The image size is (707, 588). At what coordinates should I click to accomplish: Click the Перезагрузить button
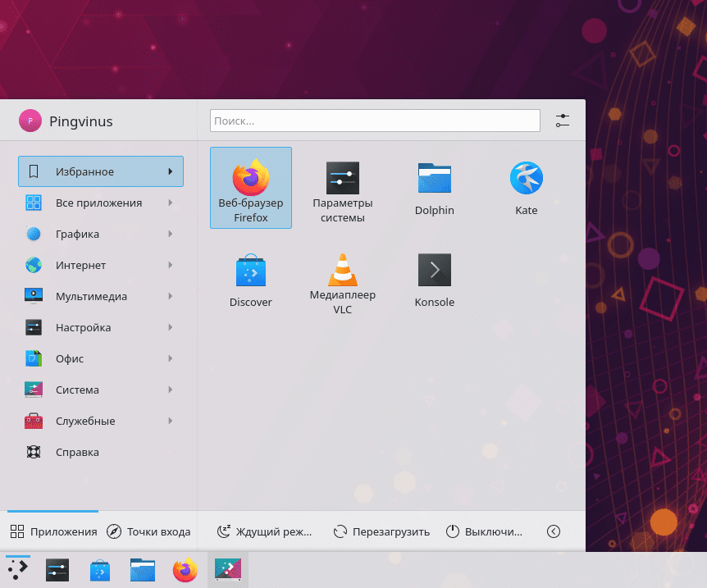[381, 531]
